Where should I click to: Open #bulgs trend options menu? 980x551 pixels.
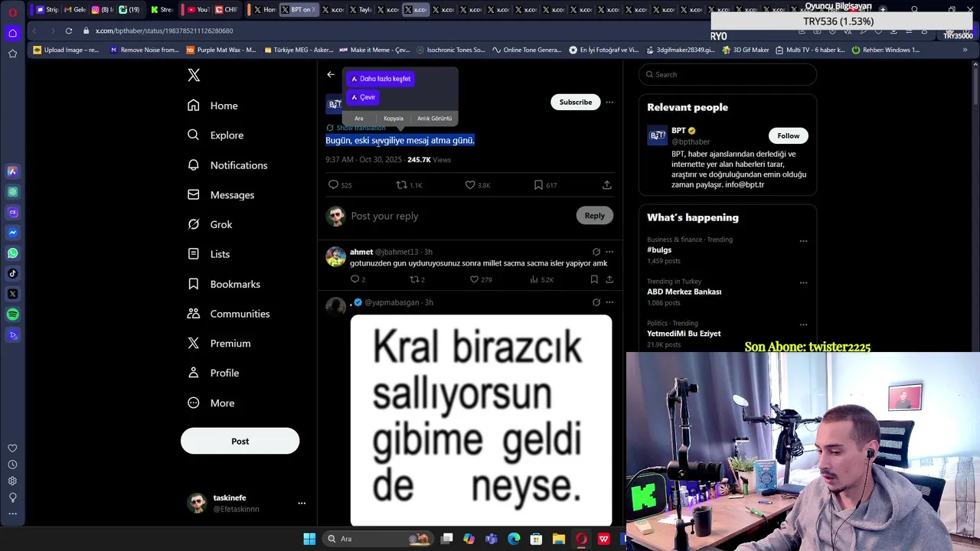point(803,240)
